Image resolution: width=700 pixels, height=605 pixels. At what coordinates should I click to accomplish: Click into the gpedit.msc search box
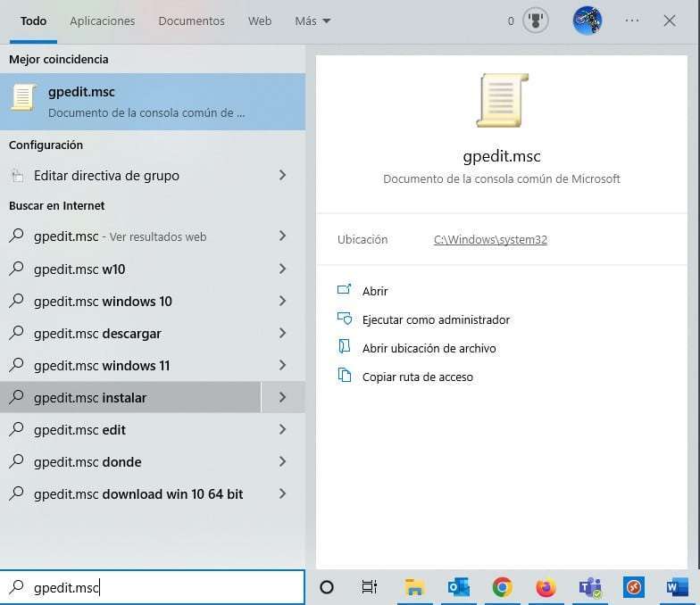[x=152, y=587]
